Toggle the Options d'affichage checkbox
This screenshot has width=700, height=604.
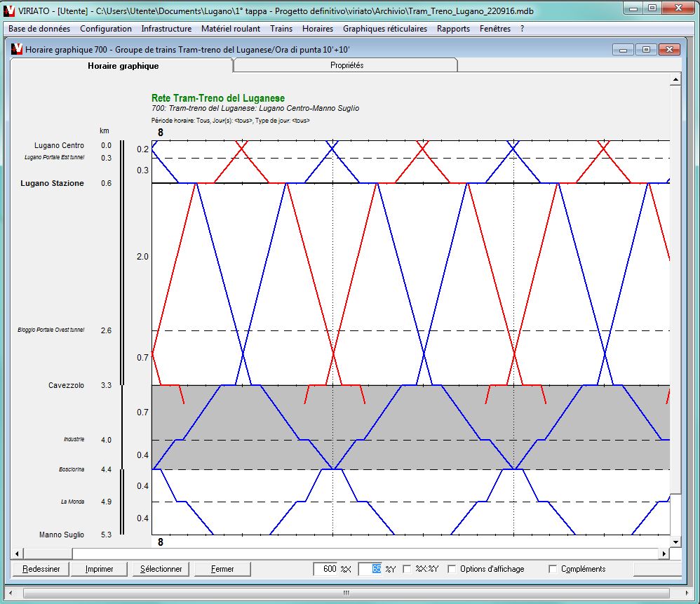coord(452,569)
